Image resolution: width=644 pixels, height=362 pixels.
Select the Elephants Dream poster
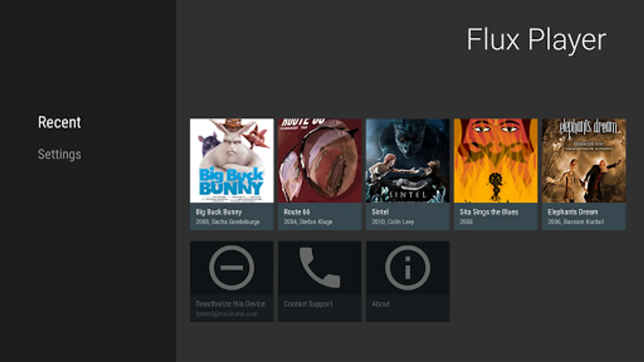coord(584,160)
